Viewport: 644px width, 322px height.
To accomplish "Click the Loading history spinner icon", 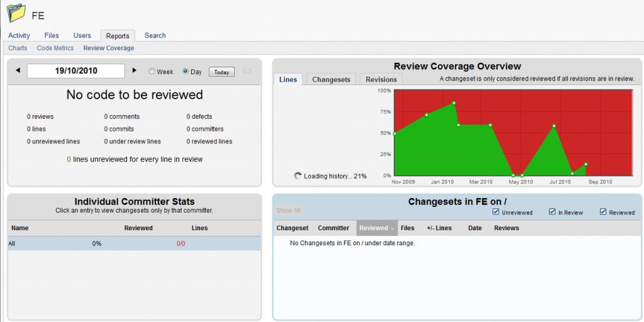I will (297, 176).
